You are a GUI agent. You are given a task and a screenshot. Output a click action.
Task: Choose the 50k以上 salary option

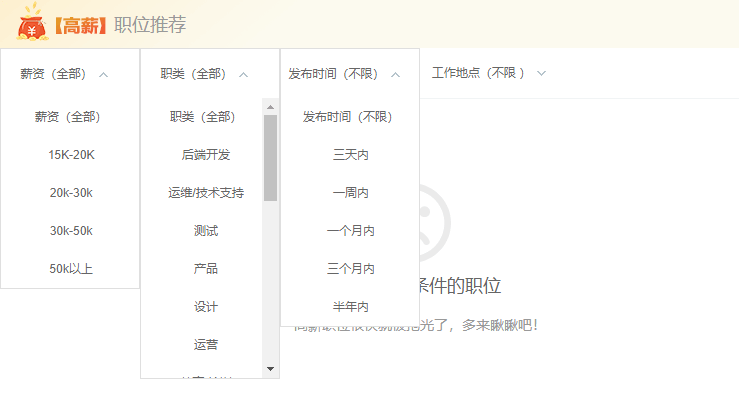[70, 269]
